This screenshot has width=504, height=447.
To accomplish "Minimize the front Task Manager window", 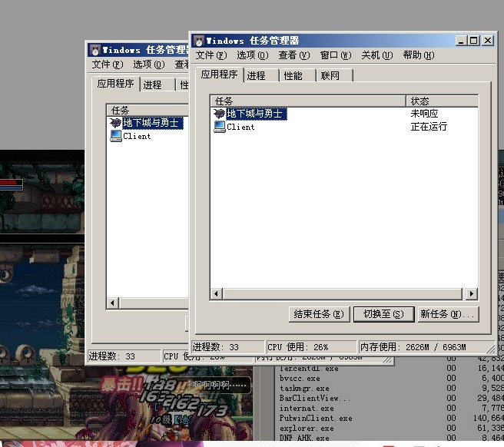I will [461, 41].
